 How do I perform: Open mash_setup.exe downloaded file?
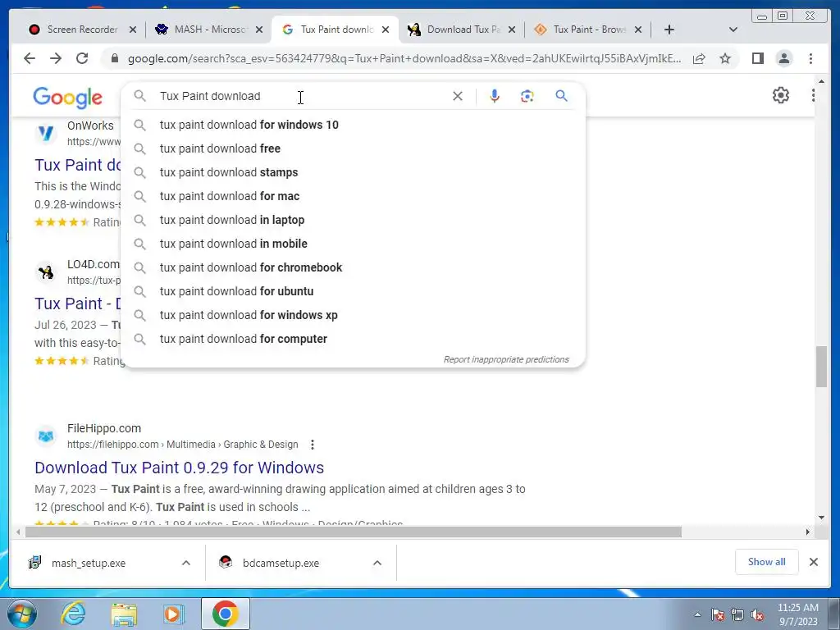tap(89, 563)
